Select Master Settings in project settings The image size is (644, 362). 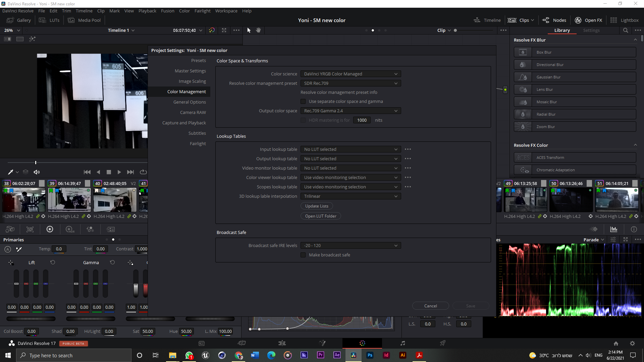pyautogui.click(x=190, y=71)
